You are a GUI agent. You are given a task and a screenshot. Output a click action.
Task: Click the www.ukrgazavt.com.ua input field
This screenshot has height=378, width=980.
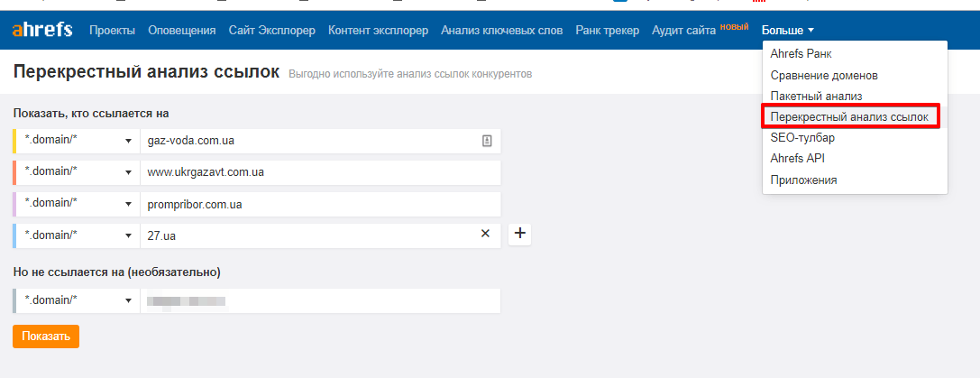(x=319, y=172)
